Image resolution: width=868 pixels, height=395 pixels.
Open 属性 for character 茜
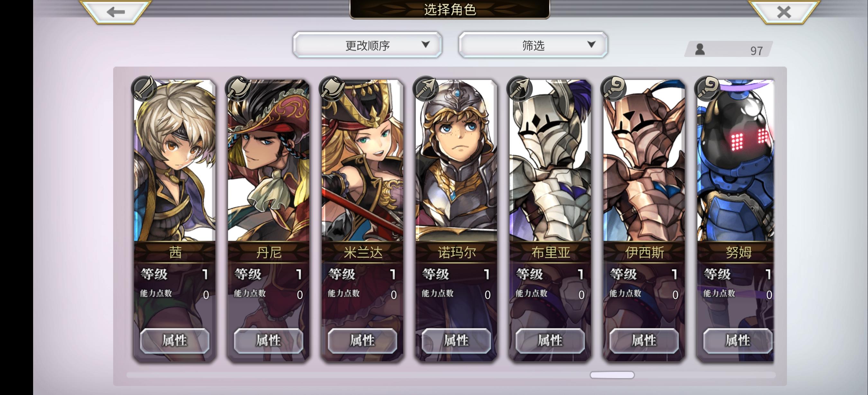pyautogui.click(x=175, y=340)
